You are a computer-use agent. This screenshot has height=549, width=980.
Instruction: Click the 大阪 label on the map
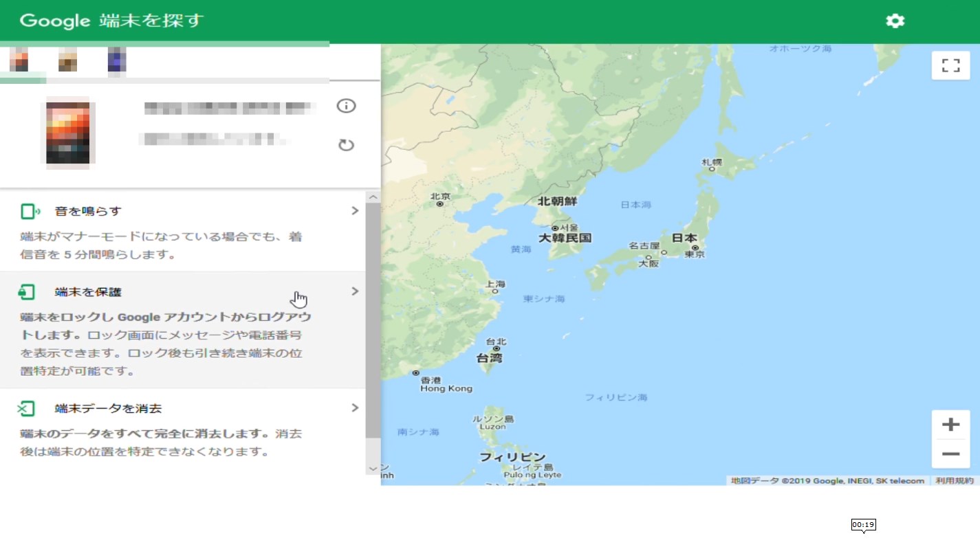pos(649,263)
